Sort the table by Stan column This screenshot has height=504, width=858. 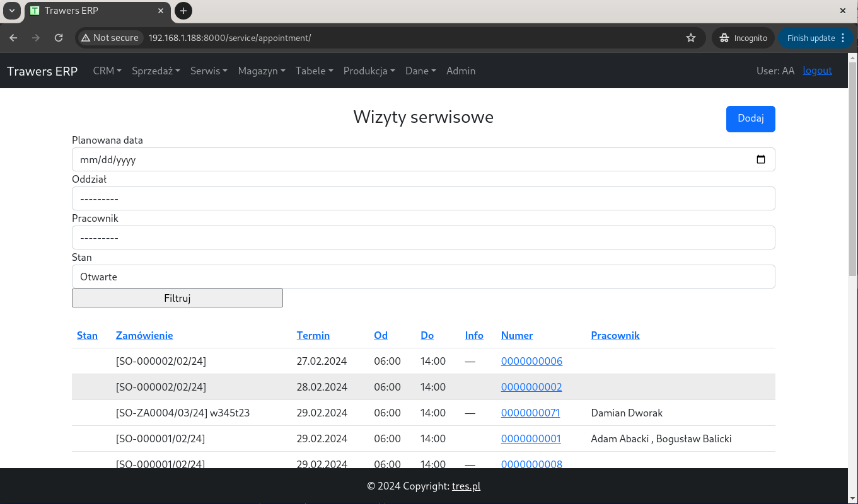tap(87, 335)
